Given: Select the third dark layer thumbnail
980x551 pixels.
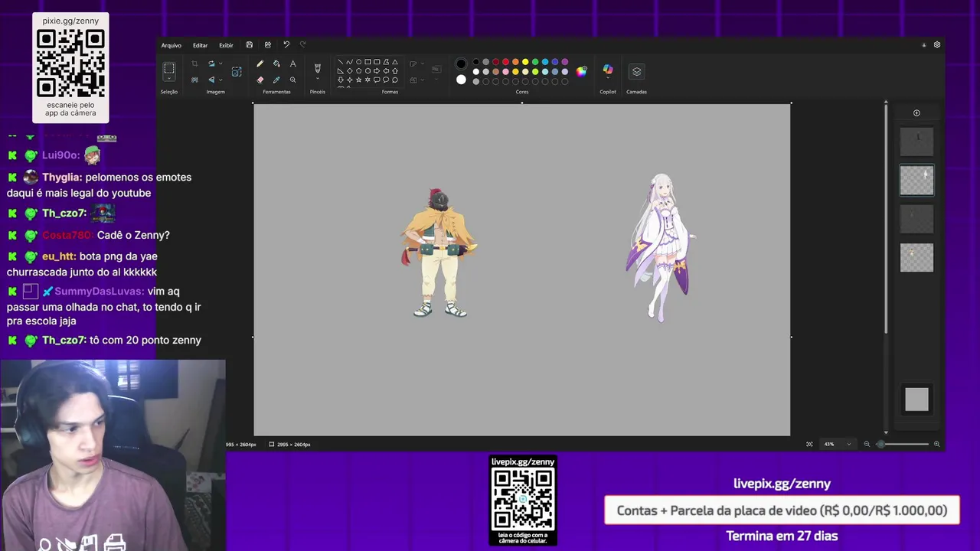Looking at the screenshot, I should [x=916, y=219].
